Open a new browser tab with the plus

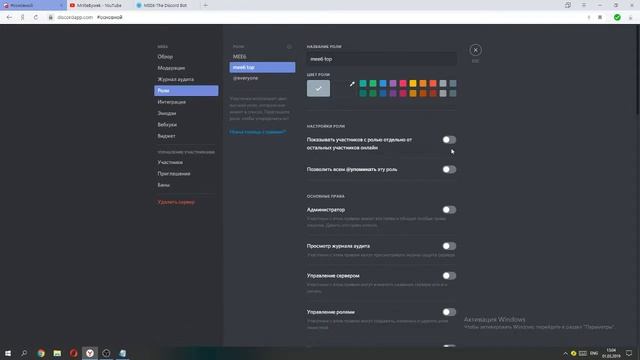(205, 5)
